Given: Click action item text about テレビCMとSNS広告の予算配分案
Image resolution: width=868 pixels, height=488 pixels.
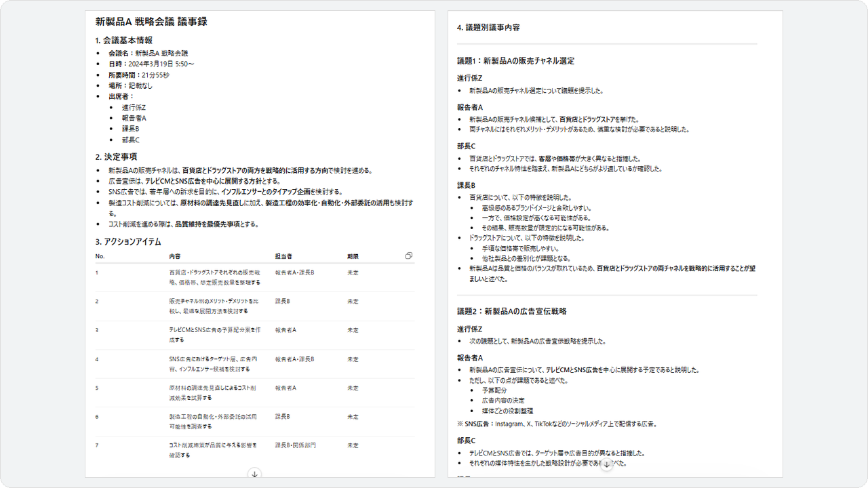Looking at the screenshot, I should coord(214,335).
